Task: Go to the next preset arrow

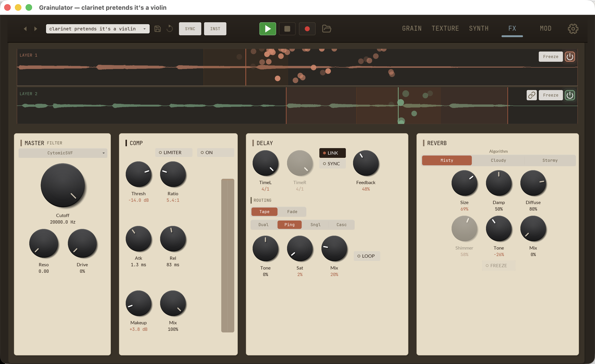Action: coord(36,29)
